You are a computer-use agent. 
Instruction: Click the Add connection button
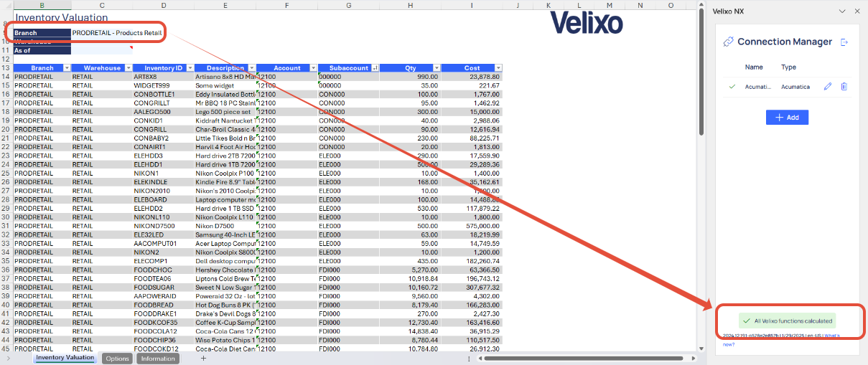pos(787,117)
